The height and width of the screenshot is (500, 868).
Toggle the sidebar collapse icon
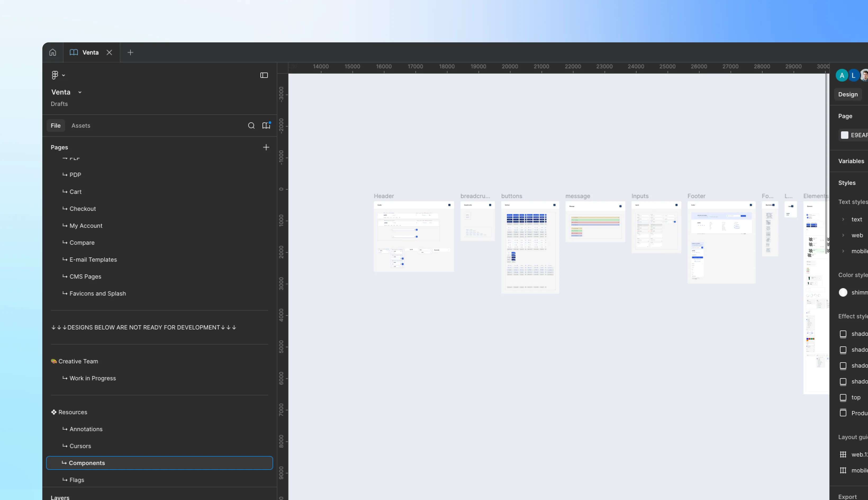(x=264, y=75)
